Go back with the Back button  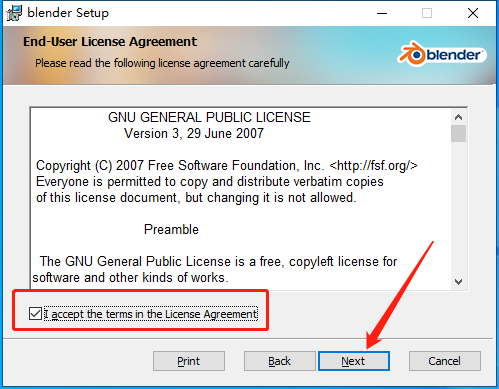tap(279, 361)
